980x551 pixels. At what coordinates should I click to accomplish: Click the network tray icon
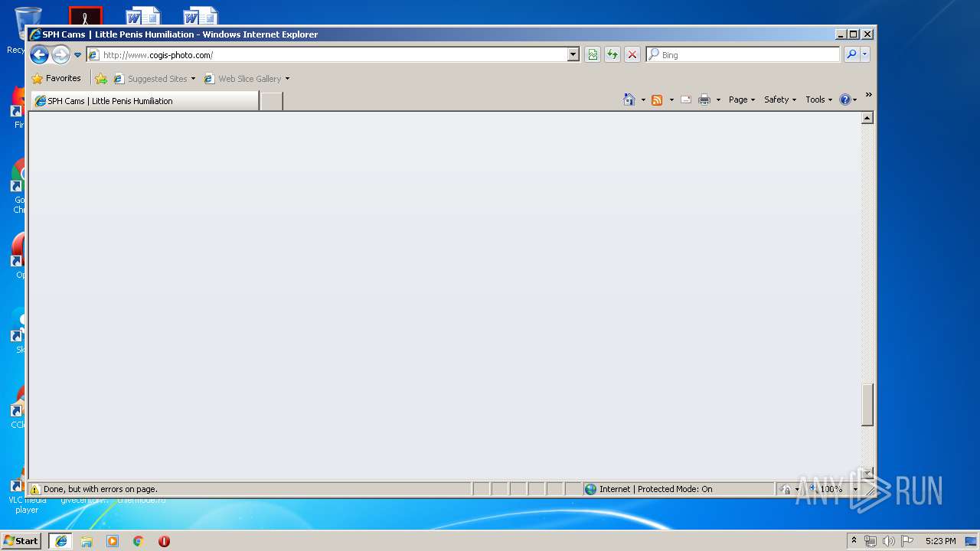(x=871, y=541)
